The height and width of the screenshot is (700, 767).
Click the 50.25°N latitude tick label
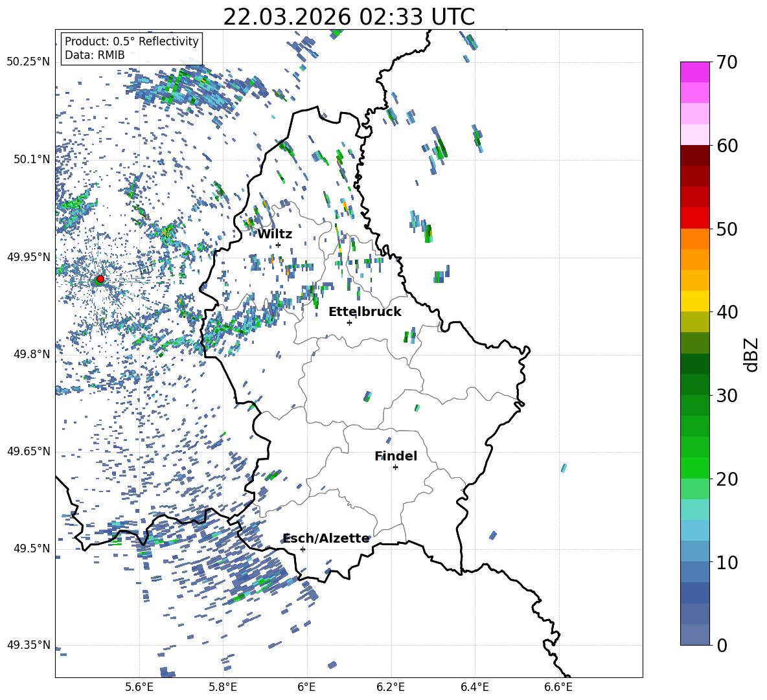coord(28,62)
